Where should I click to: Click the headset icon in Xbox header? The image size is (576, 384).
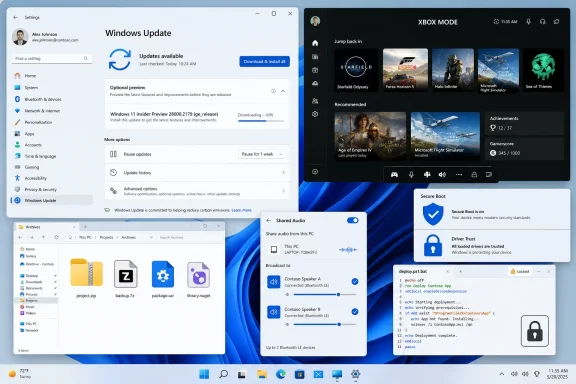[543, 22]
